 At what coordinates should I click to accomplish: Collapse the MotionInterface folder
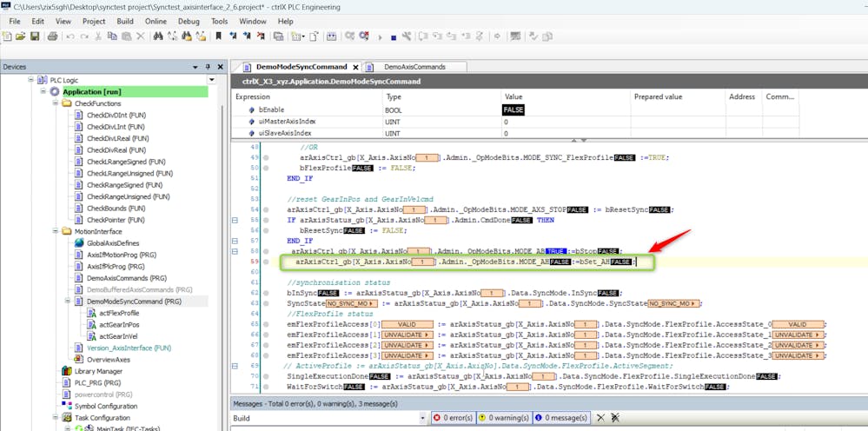click(56, 232)
